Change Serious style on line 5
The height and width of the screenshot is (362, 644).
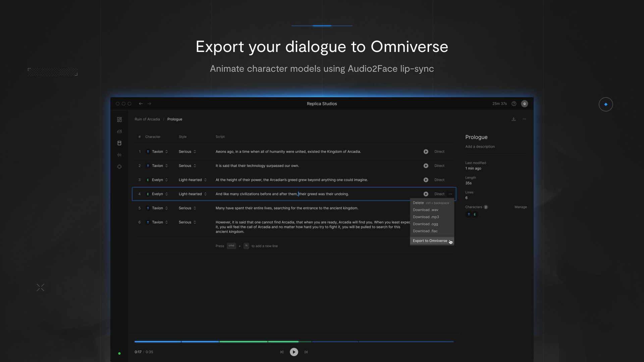click(x=187, y=208)
